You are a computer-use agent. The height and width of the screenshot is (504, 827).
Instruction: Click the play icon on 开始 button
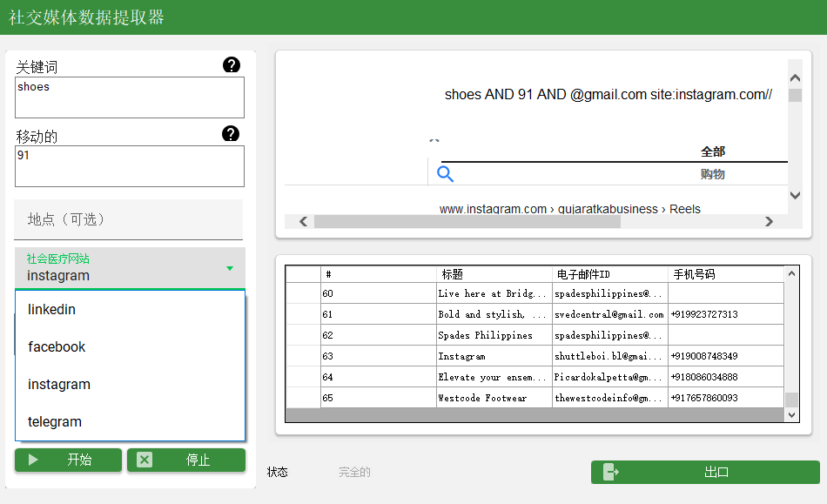33,460
